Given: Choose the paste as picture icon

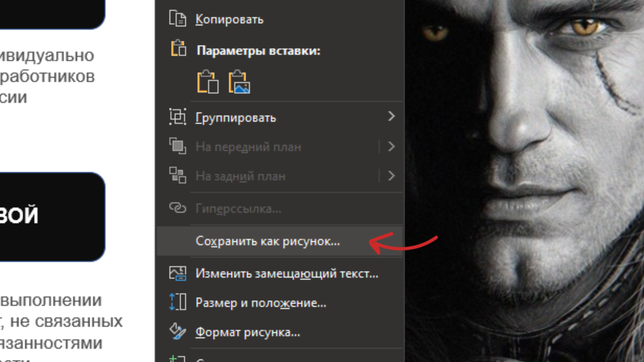Looking at the screenshot, I should point(239,82).
